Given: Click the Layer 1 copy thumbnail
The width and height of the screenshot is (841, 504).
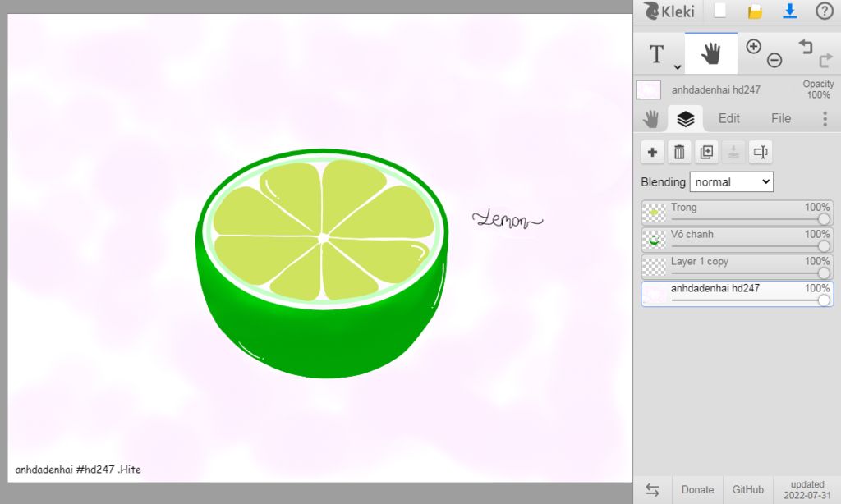Looking at the screenshot, I should (654, 267).
